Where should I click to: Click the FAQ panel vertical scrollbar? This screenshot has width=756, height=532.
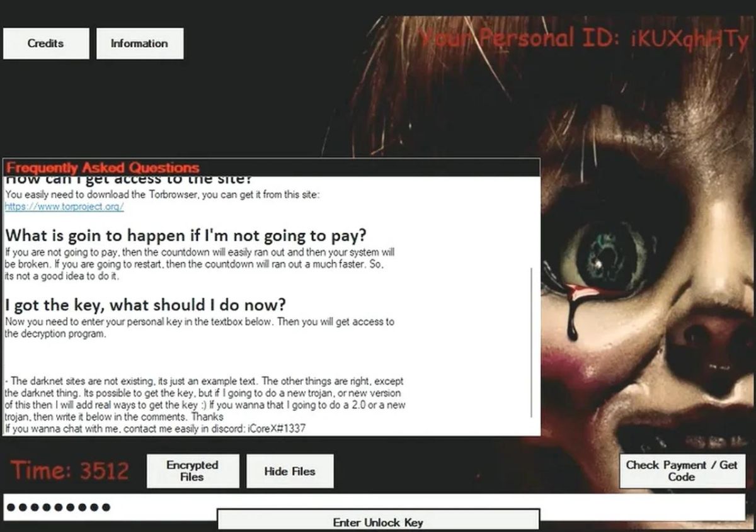(x=532, y=342)
